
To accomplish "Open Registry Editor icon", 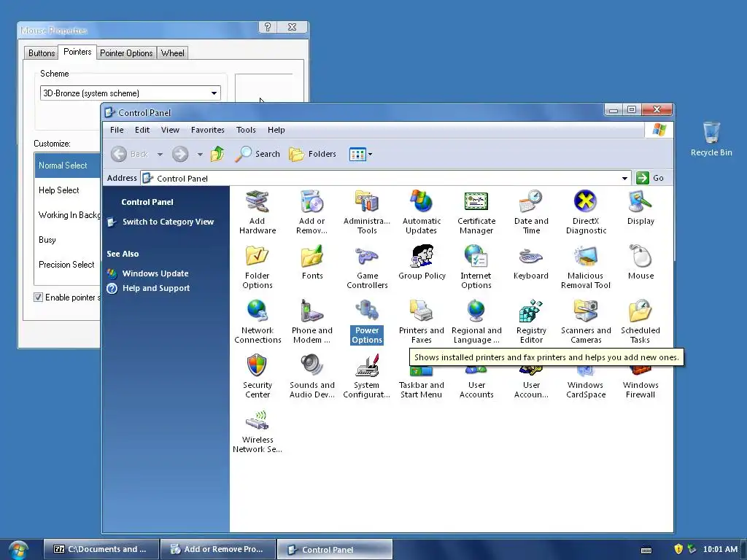I will pyautogui.click(x=531, y=322).
